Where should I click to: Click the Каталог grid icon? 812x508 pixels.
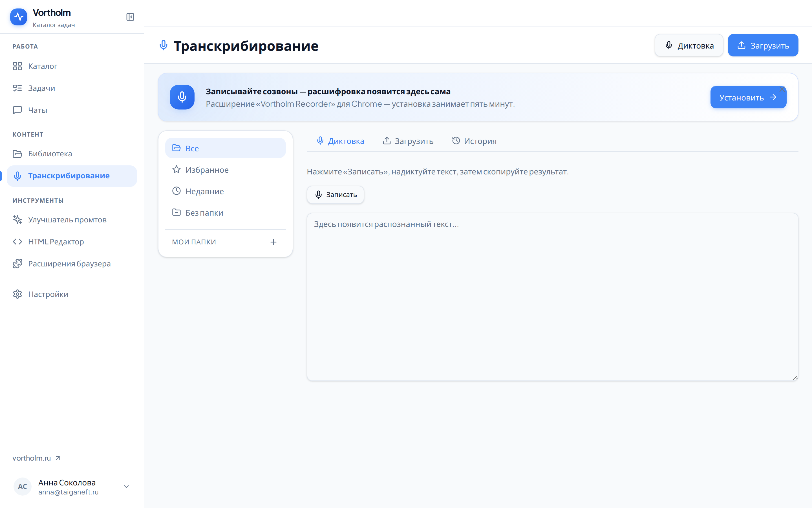17,66
